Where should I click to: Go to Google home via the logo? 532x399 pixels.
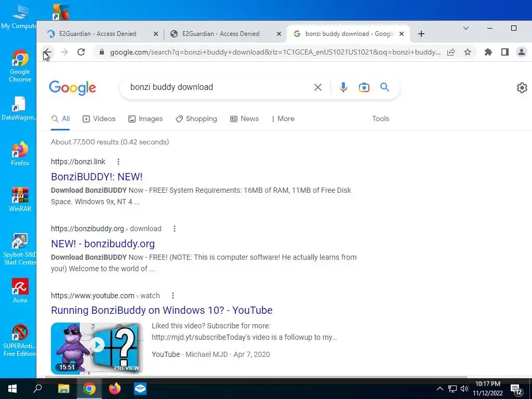[73, 88]
